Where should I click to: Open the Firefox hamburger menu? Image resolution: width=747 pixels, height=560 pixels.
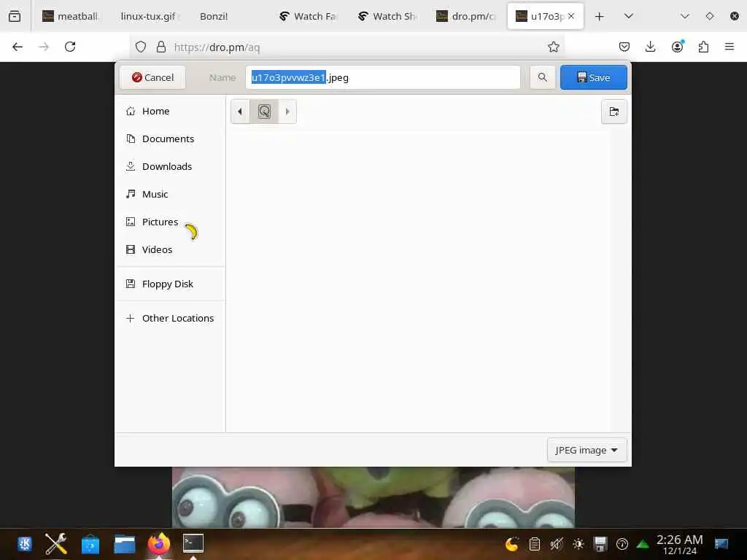[x=729, y=47]
